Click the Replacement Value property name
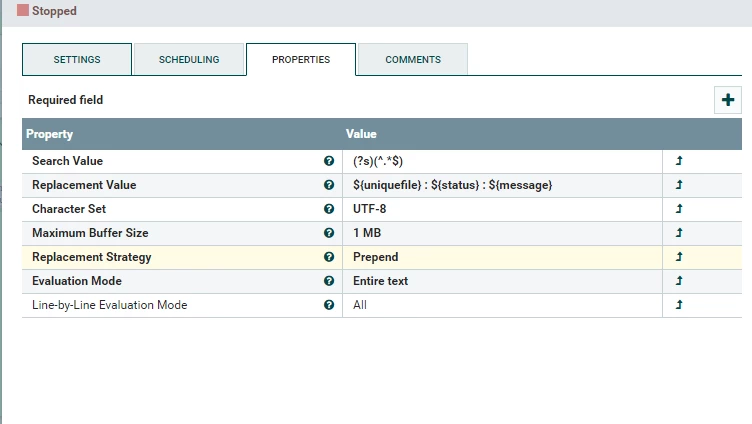This screenshot has height=424, width=752. (84, 185)
